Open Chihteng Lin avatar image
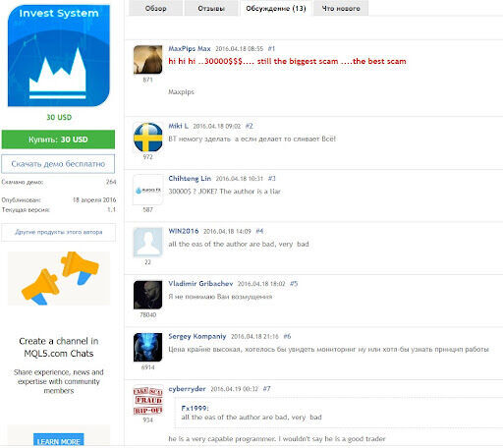Viewport: 503px width, 448px height. click(x=147, y=190)
